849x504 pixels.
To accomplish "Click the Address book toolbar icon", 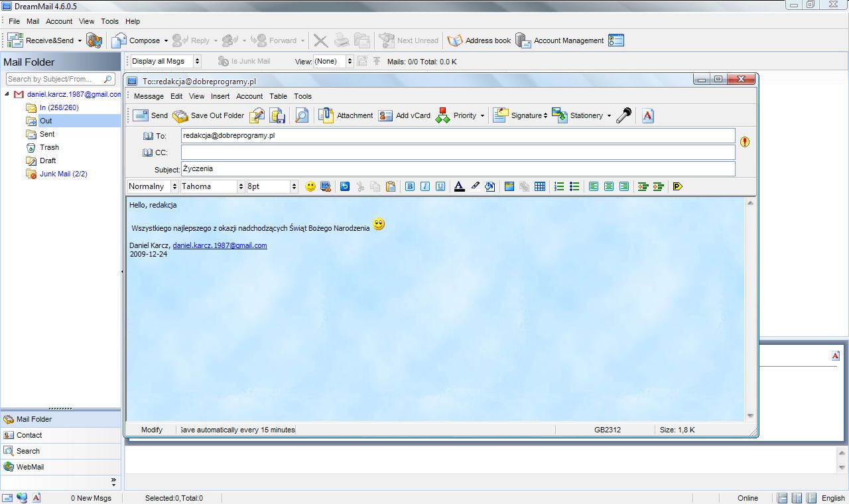I will (x=454, y=40).
